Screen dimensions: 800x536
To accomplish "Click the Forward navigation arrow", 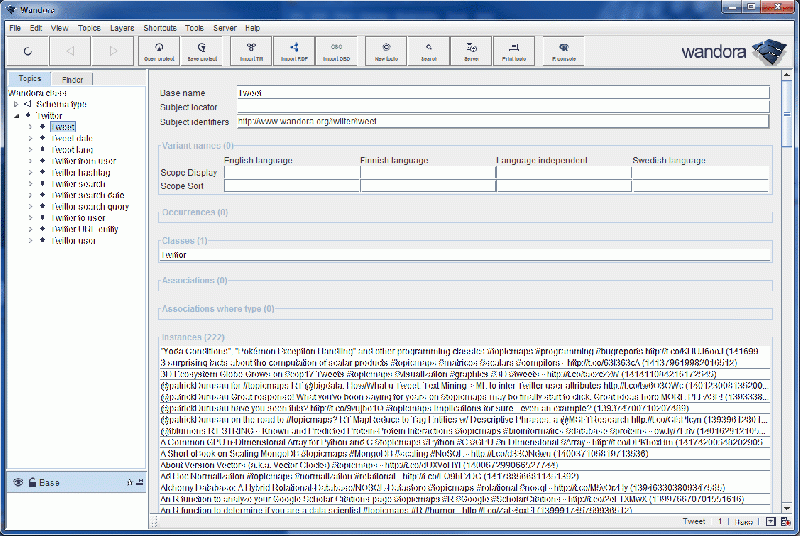I will 113,50.
